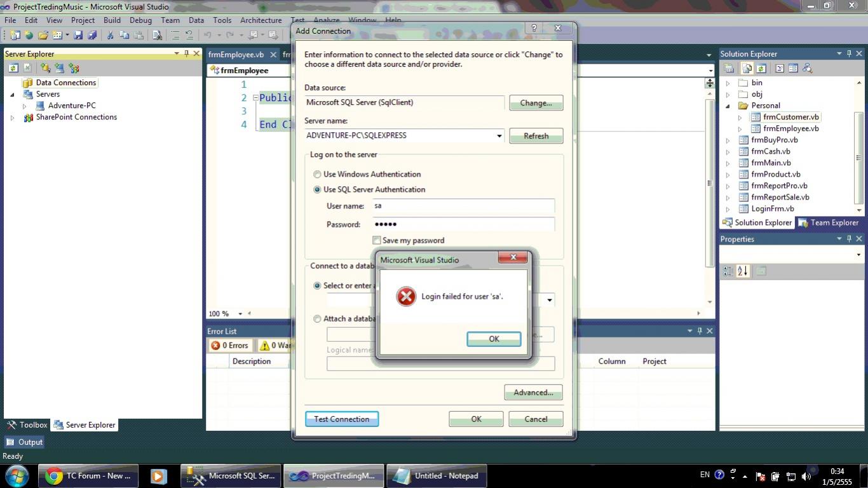Expand frmMain.vb node in Solution Explorer
This screenshot has width=868, height=488.
click(x=728, y=163)
